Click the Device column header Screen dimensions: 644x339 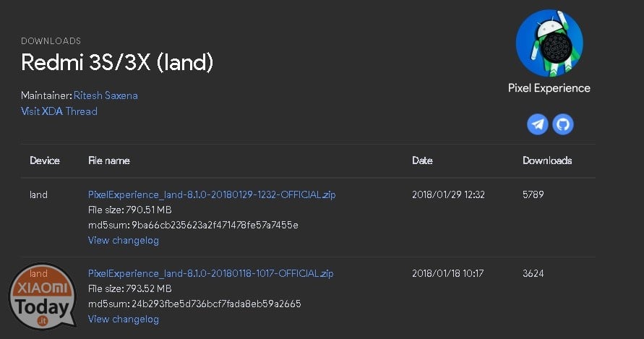tap(45, 160)
